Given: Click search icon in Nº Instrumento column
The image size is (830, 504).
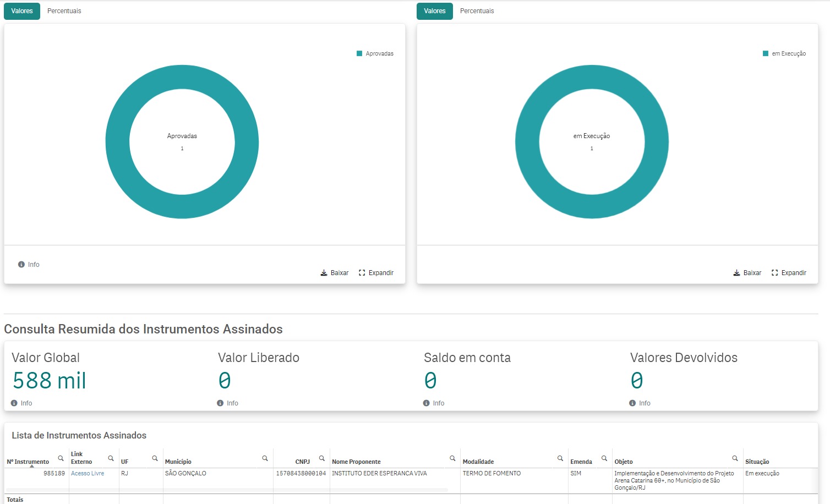Looking at the screenshot, I should point(61,458).
